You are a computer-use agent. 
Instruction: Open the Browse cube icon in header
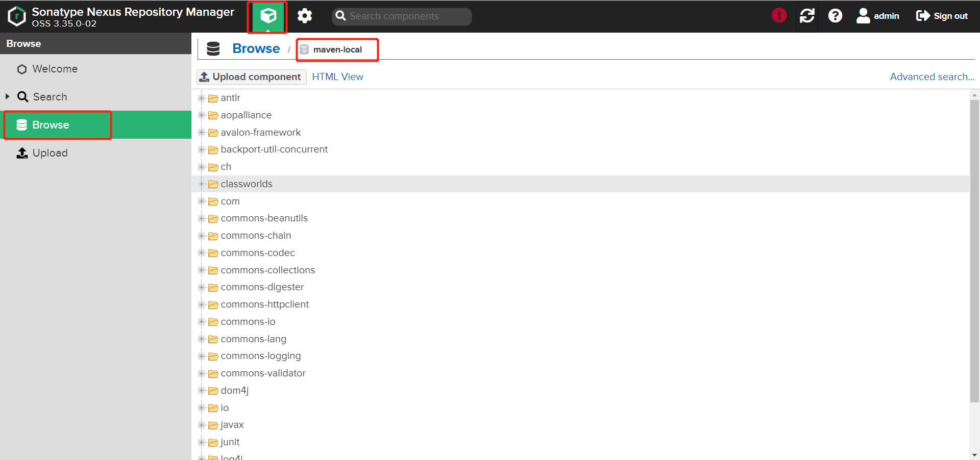[268, 16]
